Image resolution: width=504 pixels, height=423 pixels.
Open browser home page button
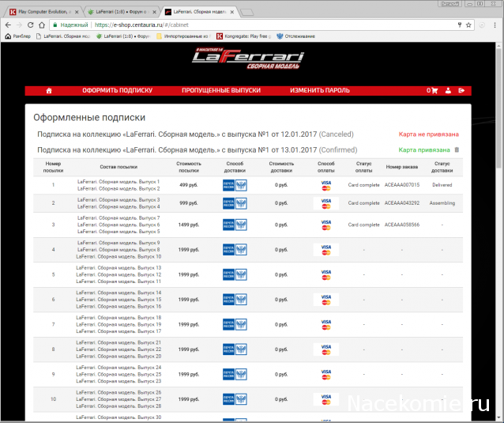point(42,25)
